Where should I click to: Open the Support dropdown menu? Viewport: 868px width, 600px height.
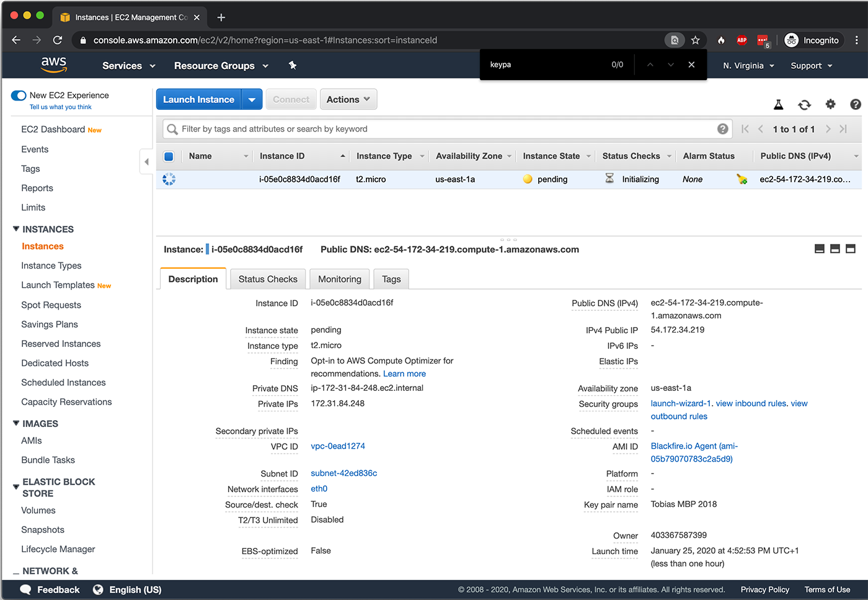[x=812, y=66]
